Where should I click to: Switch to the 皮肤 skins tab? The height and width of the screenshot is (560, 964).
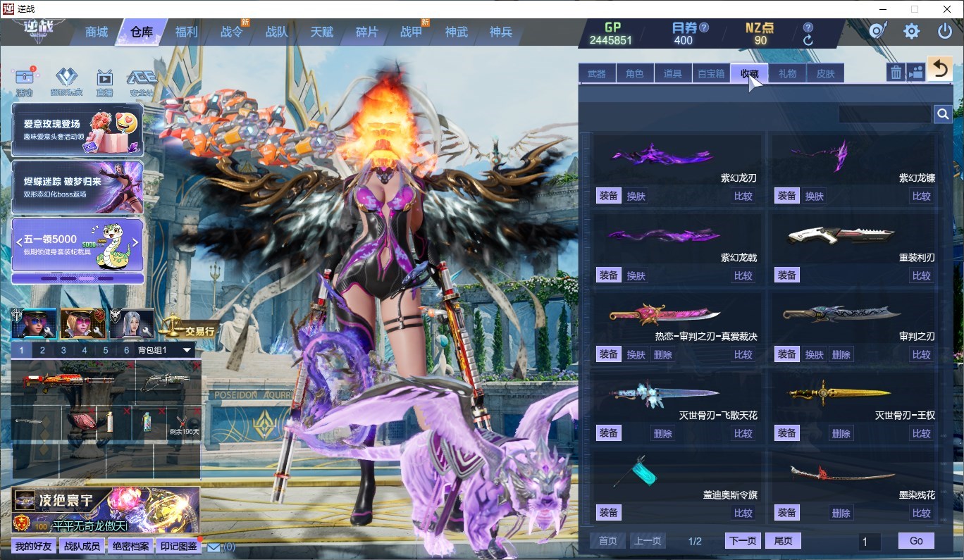tap(825, 73)
